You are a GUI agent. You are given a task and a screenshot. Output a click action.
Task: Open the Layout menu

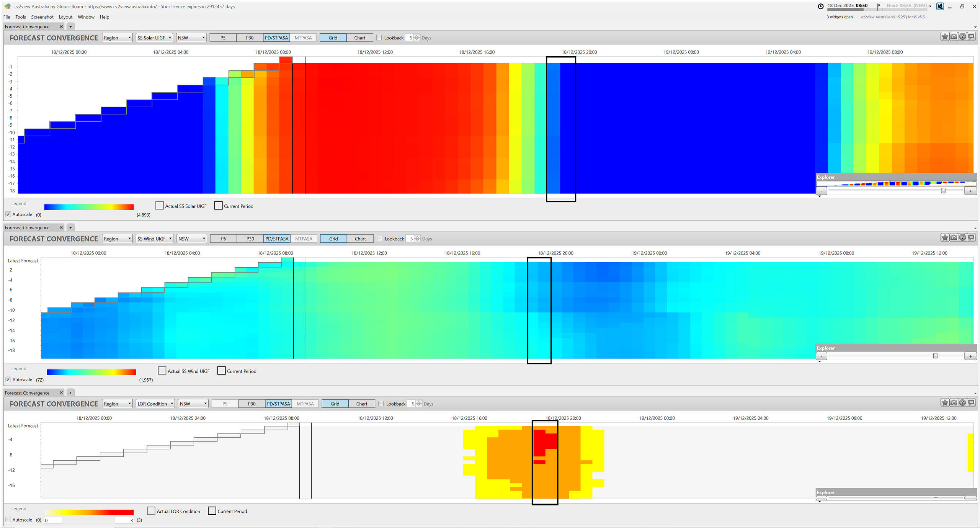65,17
